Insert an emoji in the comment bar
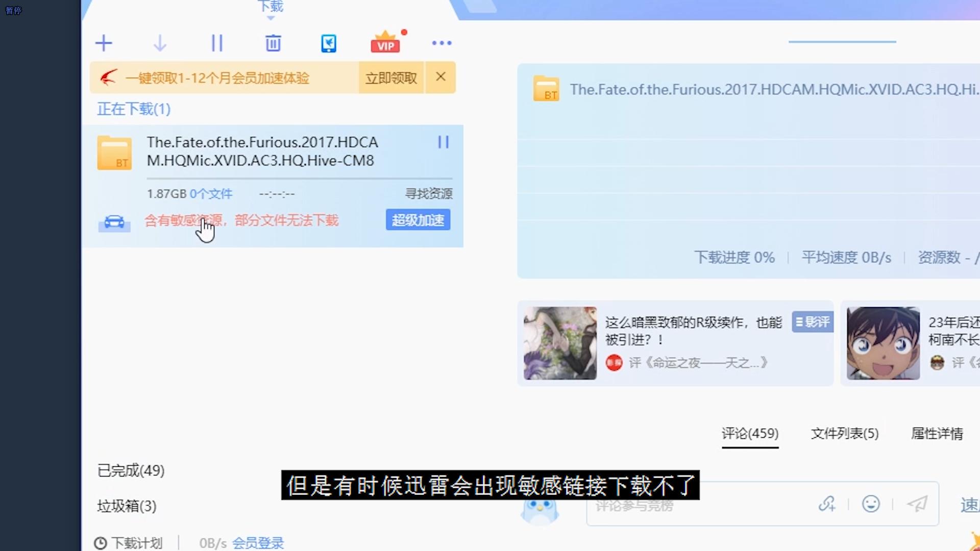The image size is (980, 551). coord(871,504)
